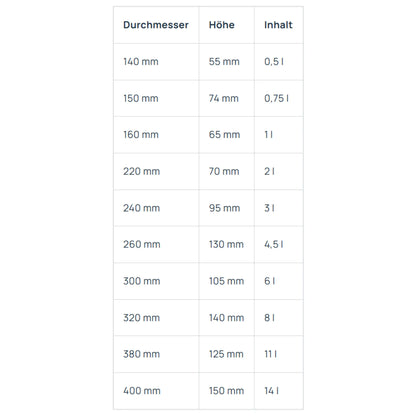Click the Durchmesser column header
The height and width of the screenshot is (416, 416).
point(156,25)
